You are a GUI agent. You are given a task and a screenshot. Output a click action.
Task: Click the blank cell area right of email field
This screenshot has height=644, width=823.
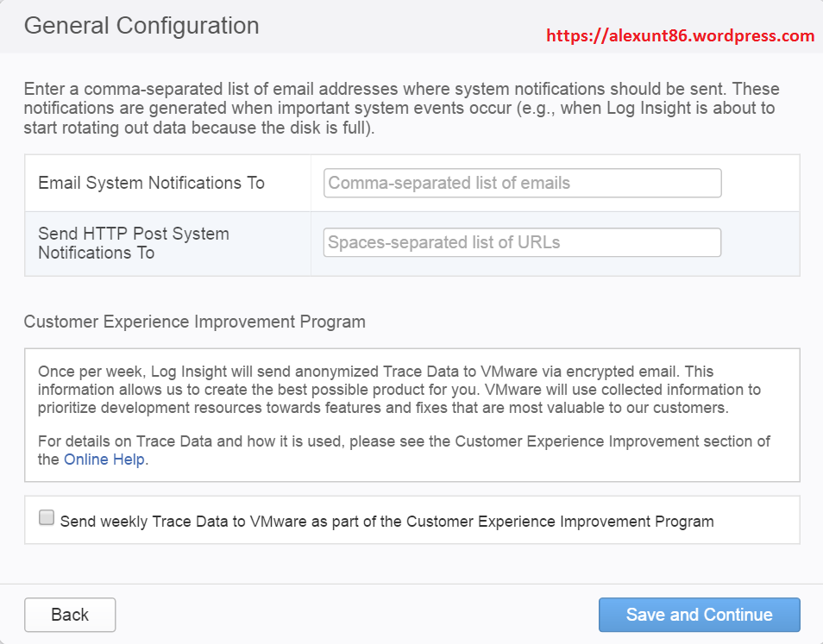coord(759,183)
